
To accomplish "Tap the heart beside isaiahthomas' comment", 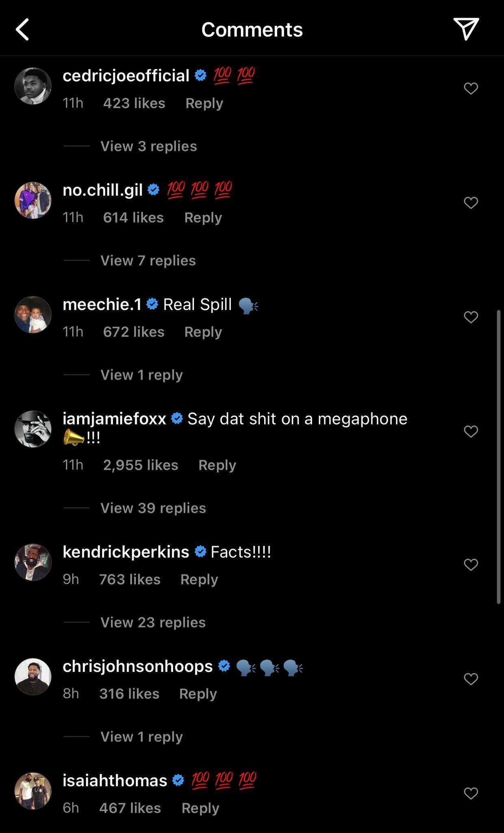I will 471,793.
